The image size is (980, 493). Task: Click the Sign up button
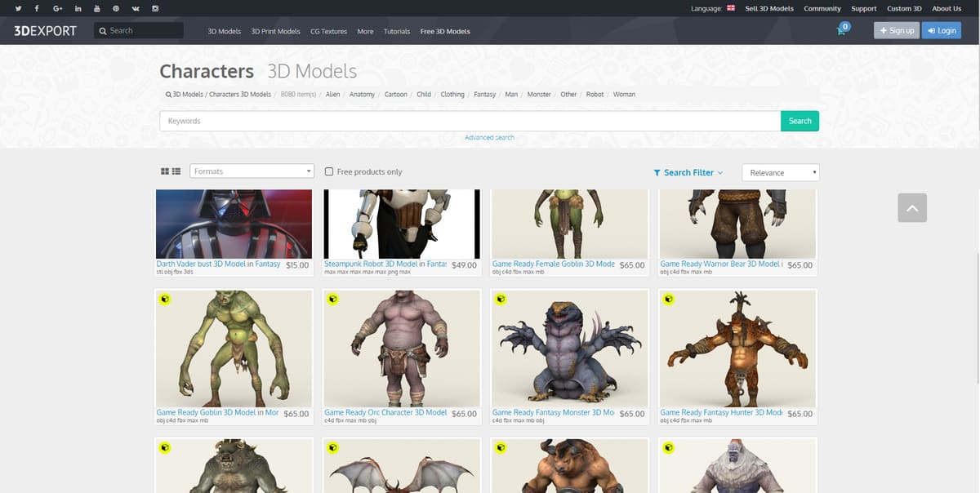(x=897, y=30)
